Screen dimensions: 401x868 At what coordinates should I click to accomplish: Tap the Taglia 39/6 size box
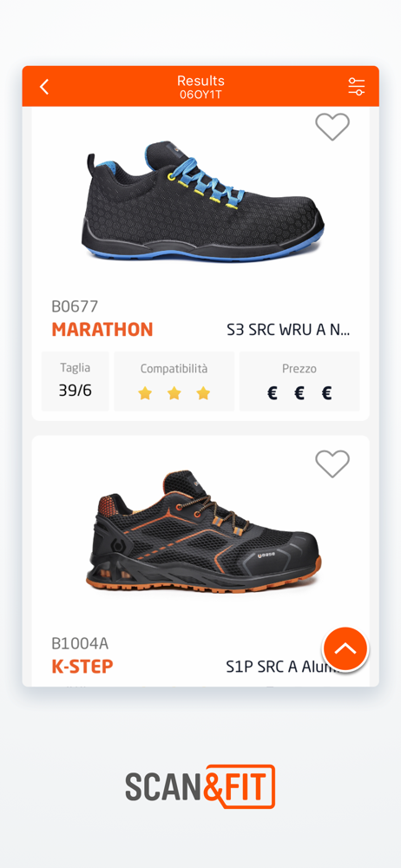76,381
